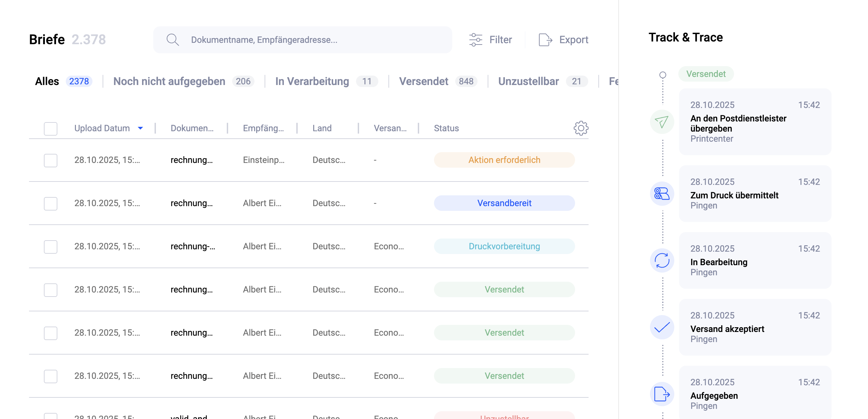This screenshot has width=868, height=419.
Task: Click the Aktion erforderlich status badge
Action: click(504, 160)
